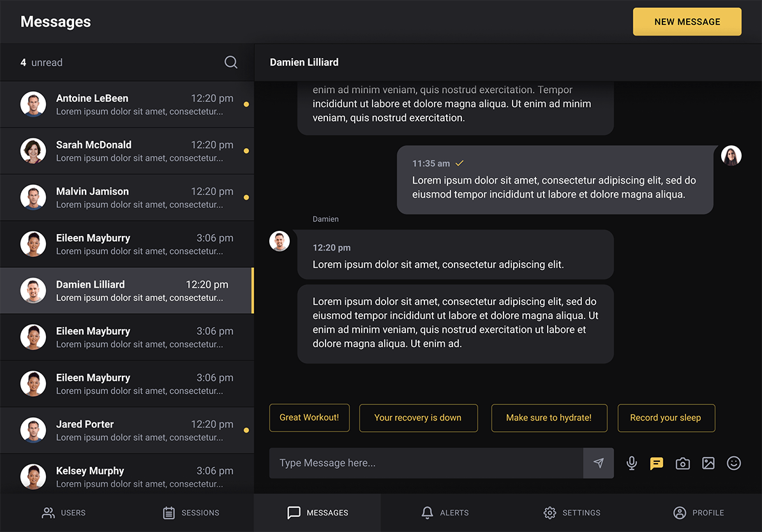Toggle the quick replies chat icon
The width and height of the screenshot is (762, 532).
click(x=657, y=464)
